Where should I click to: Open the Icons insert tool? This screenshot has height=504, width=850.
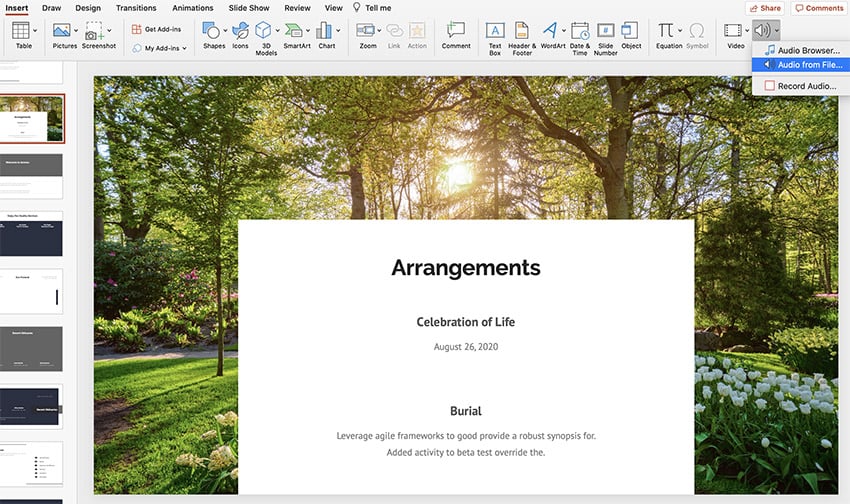(x=240, y=32)
